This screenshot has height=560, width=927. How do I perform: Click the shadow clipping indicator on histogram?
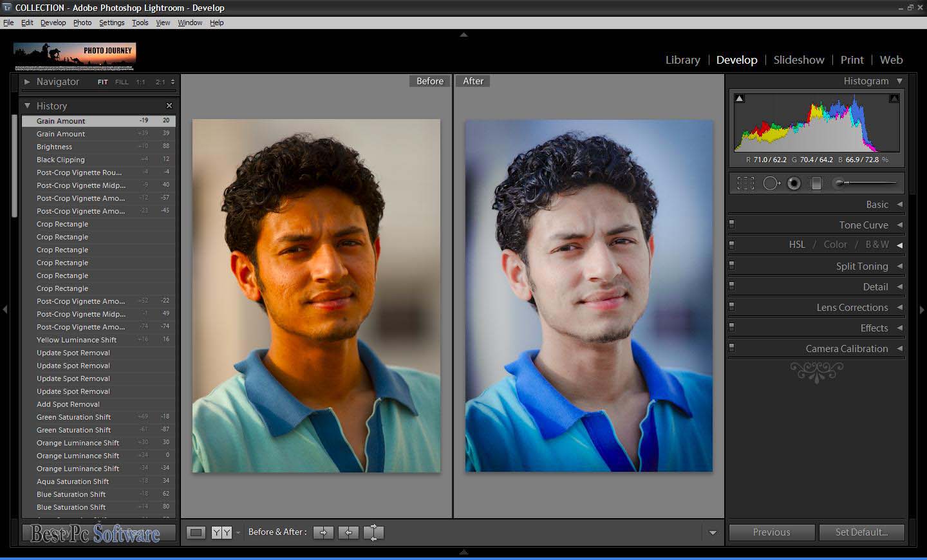(x=739, y=98)
